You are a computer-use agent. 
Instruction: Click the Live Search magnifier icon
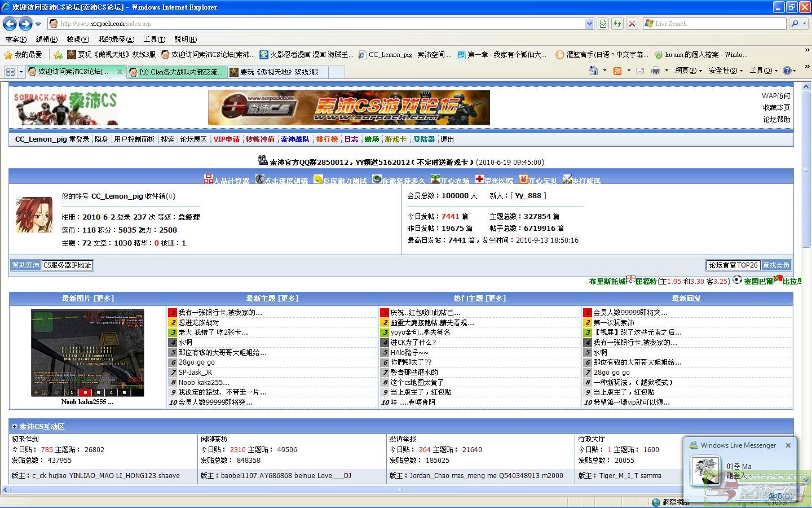(795, 24)
